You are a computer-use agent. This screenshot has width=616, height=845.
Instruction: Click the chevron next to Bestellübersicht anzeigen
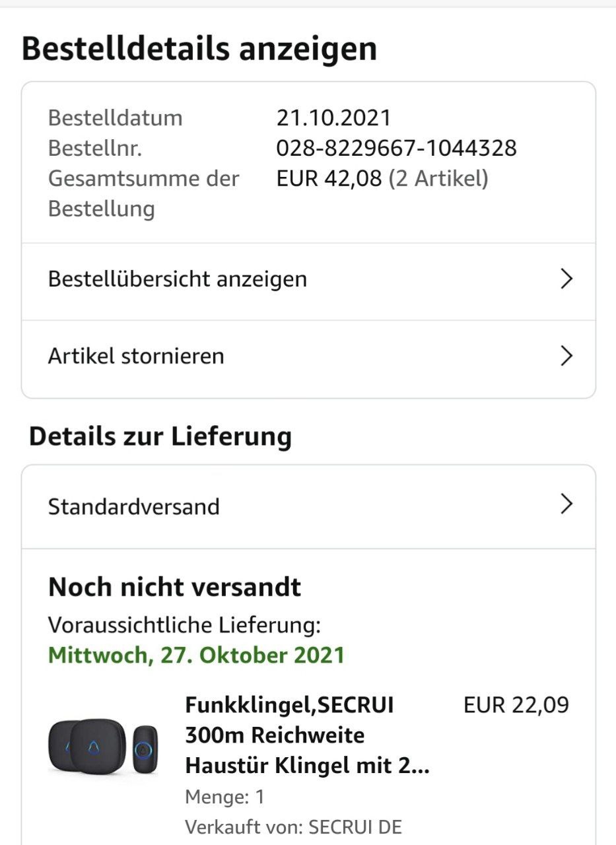(566, 279)
